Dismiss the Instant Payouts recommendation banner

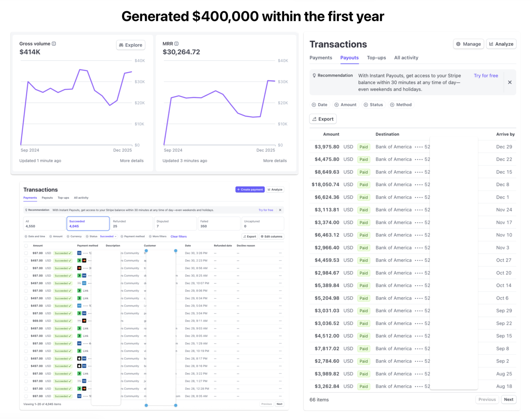[510, 82]
